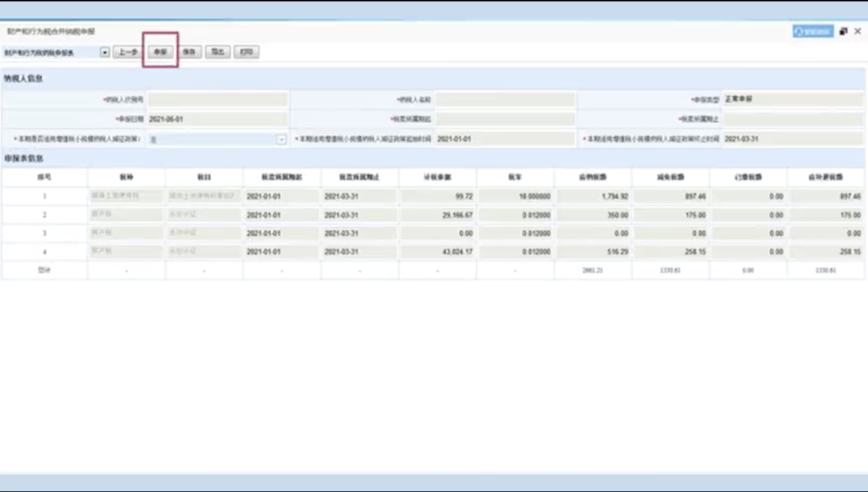868x492 pixels.
Task: Click the taxpayer name field
Action: [x=505, y=100]
